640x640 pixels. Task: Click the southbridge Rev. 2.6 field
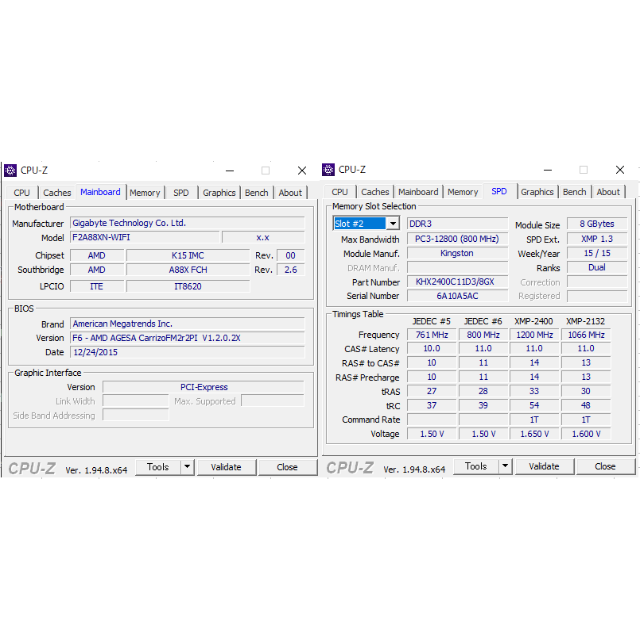tap(291, 270)
